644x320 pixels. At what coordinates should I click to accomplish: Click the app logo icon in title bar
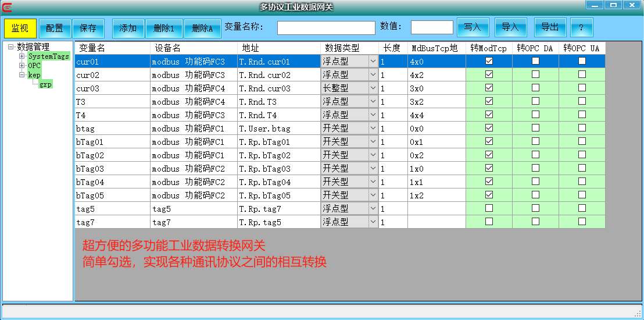coord(7,6)
